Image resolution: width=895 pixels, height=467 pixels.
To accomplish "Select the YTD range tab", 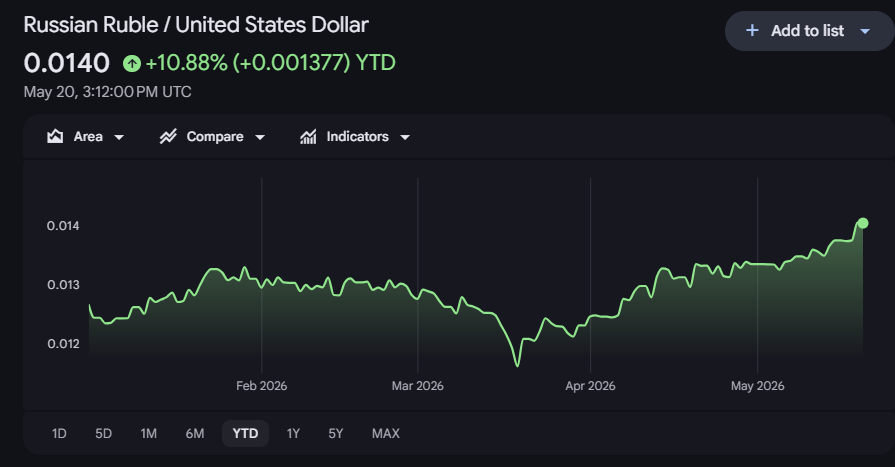I will [245, 433].
